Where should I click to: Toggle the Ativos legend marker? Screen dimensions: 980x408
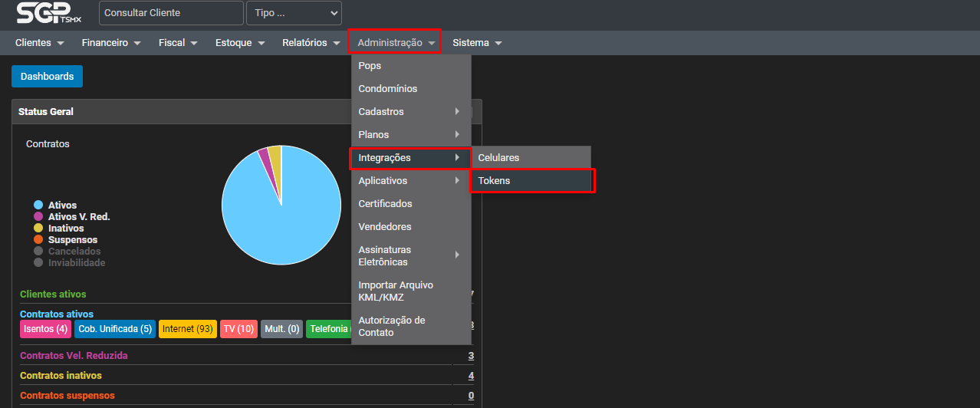click(38, 206)
